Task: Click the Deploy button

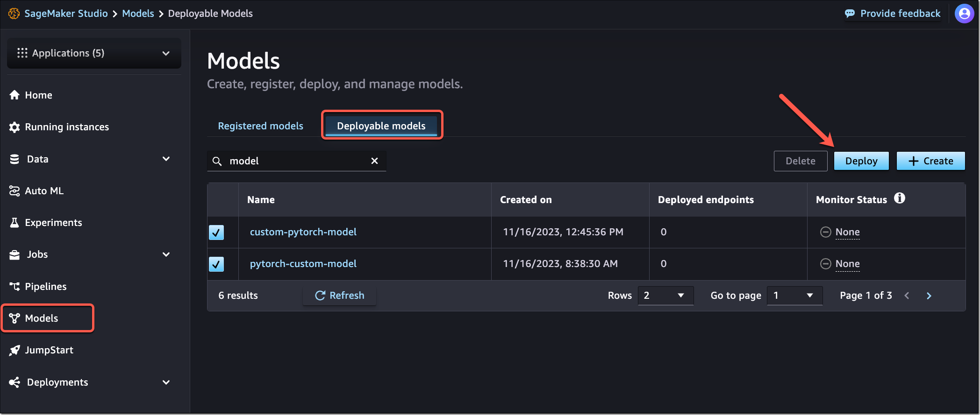Action: [x=861, y=161]
